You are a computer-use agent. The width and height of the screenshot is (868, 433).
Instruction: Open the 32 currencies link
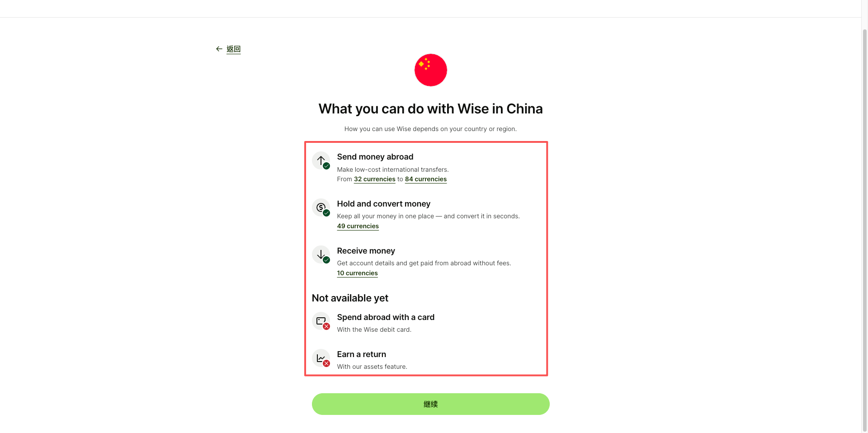coord(374,179)
